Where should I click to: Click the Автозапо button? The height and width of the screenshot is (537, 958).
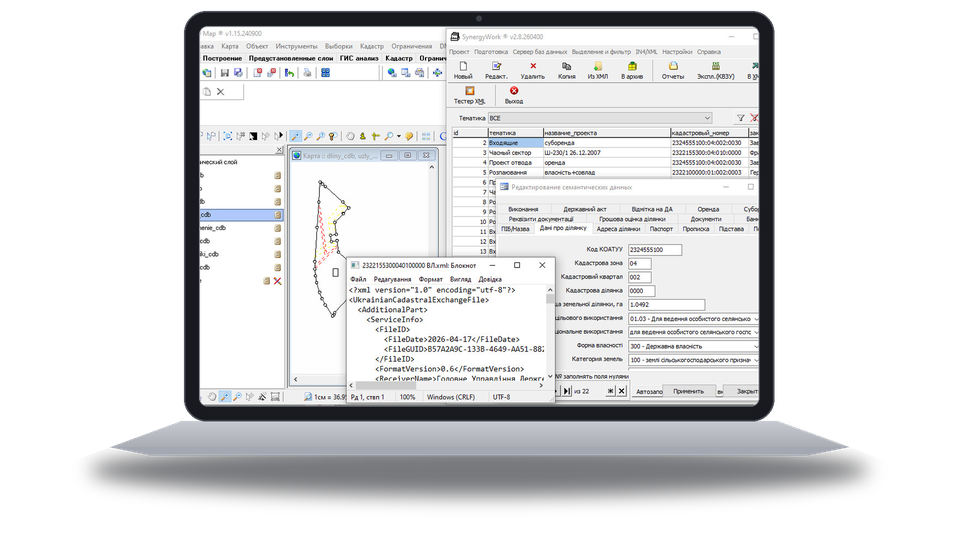649,392
